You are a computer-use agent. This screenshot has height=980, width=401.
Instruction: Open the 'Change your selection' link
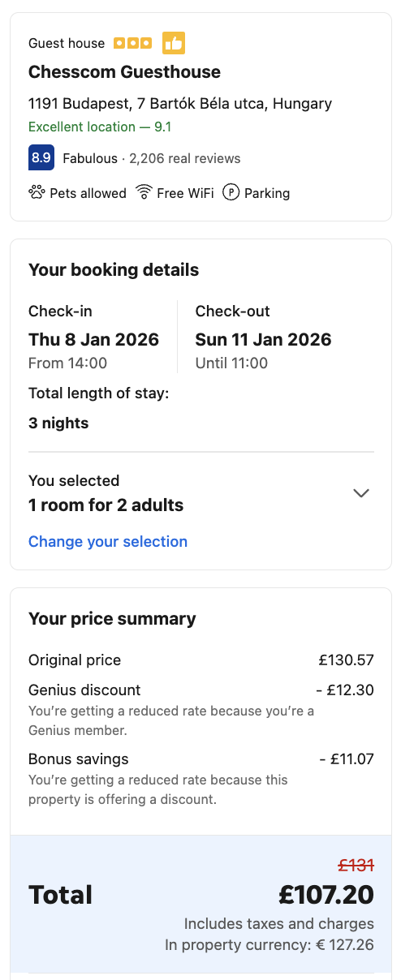[x=108, y=541]
